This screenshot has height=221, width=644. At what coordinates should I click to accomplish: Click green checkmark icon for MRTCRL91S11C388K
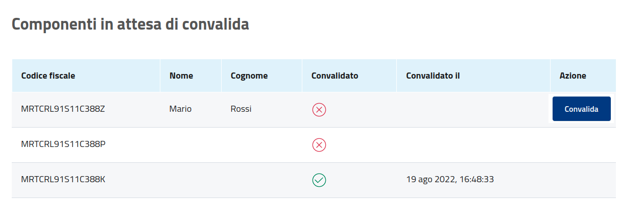319,180
